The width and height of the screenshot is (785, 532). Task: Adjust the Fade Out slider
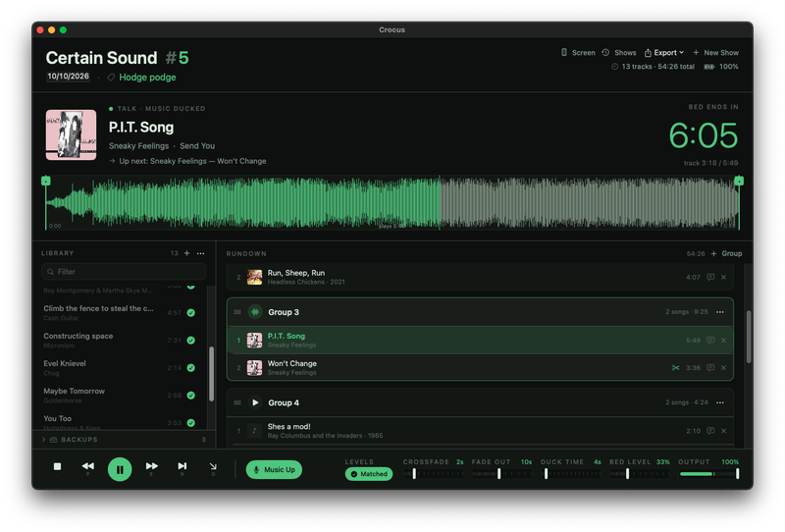[501, 473]
